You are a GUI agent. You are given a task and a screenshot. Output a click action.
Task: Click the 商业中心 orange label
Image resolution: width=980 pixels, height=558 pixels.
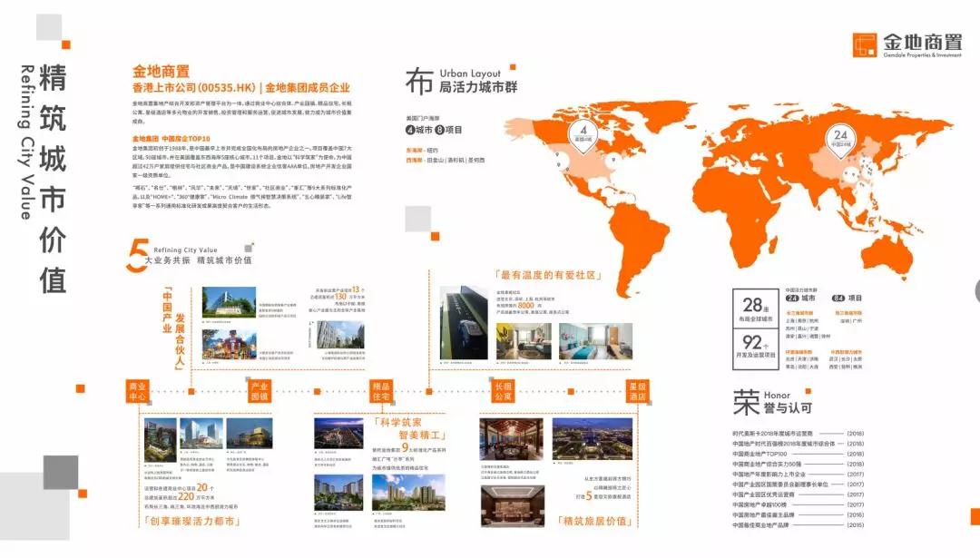(x=137, y=391)
